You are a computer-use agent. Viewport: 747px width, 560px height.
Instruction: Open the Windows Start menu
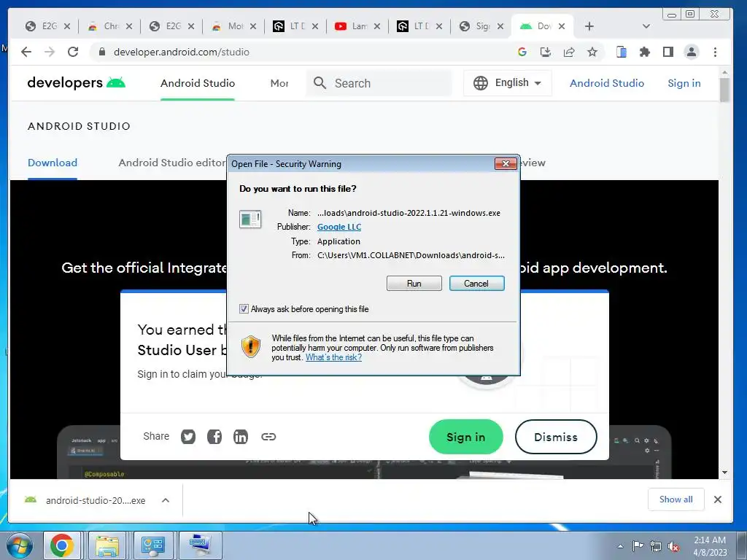pos(20,545)
